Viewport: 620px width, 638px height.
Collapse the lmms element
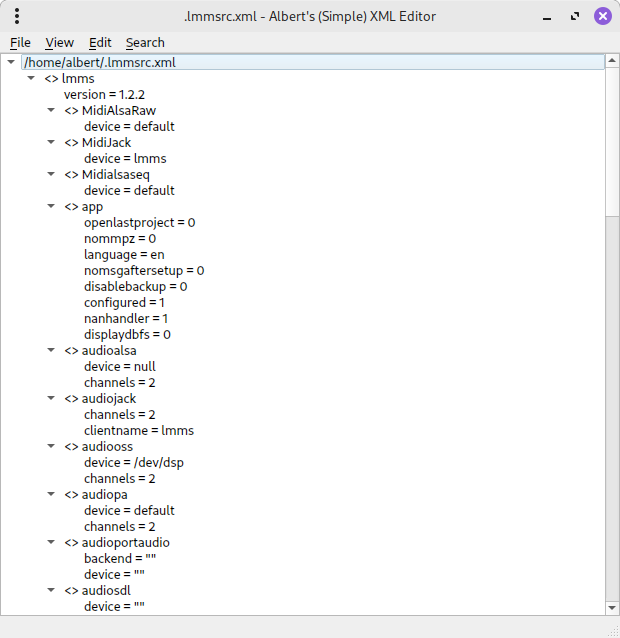click(x=31, y=78)
